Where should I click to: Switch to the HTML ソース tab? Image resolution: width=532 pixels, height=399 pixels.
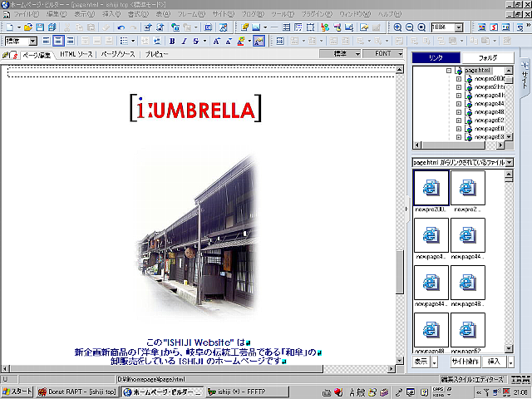coord(76,54)
